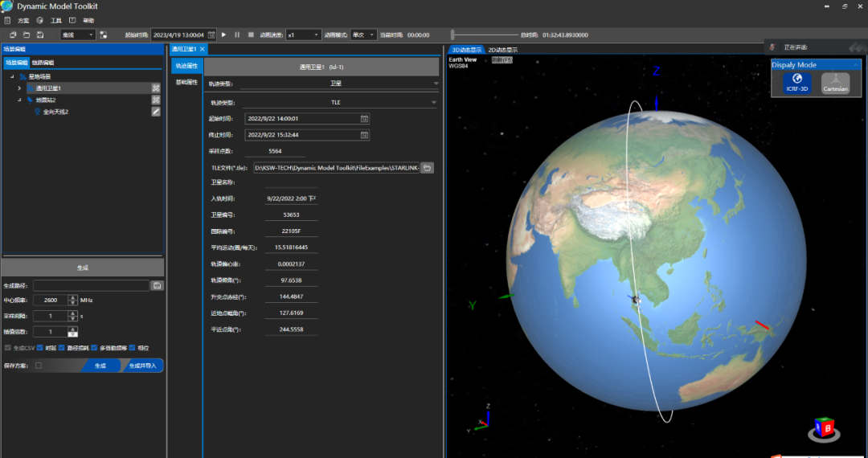The height and width of the screenshot is (458, 868).
Task: Open the animation speed x1 dropdown
Action: 303,35
